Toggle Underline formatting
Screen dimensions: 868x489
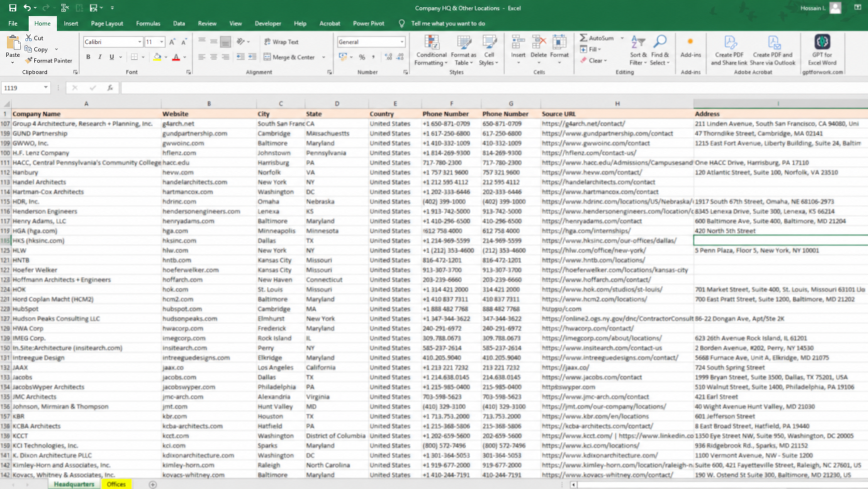(111, 57)
